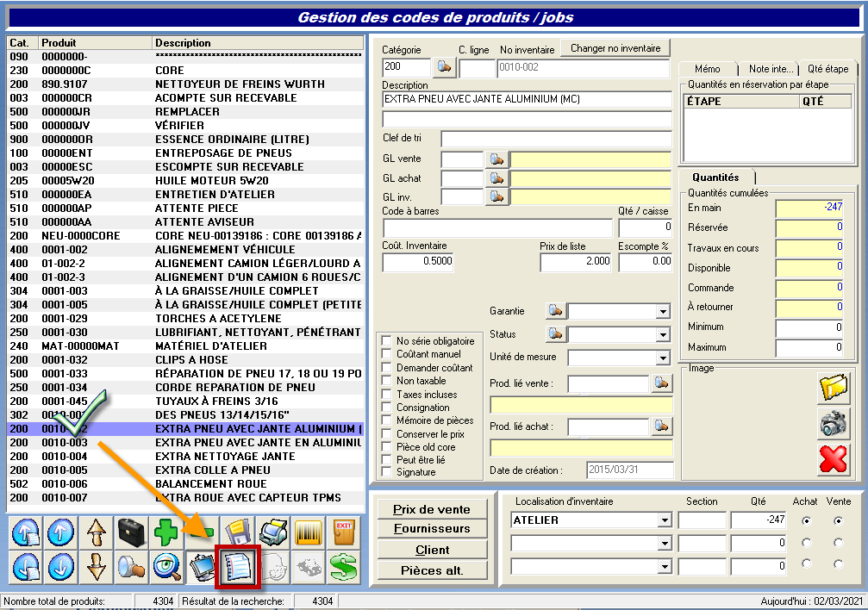Viewport: 868px width, 610px height.
Task: Delete image with red X icon
Action: pyautogui.click(x=834, y=459)
